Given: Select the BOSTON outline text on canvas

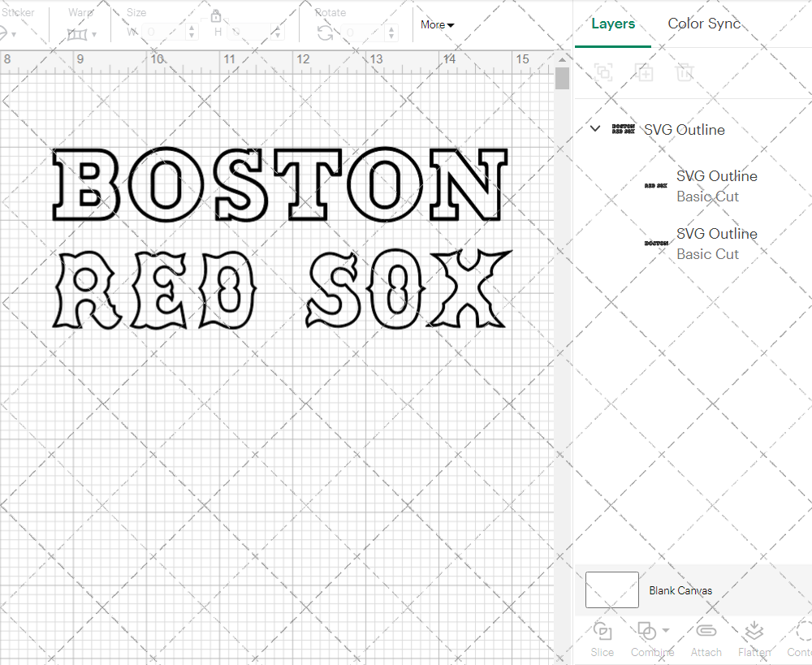Looking at the screenshot, I should point(279,184).
